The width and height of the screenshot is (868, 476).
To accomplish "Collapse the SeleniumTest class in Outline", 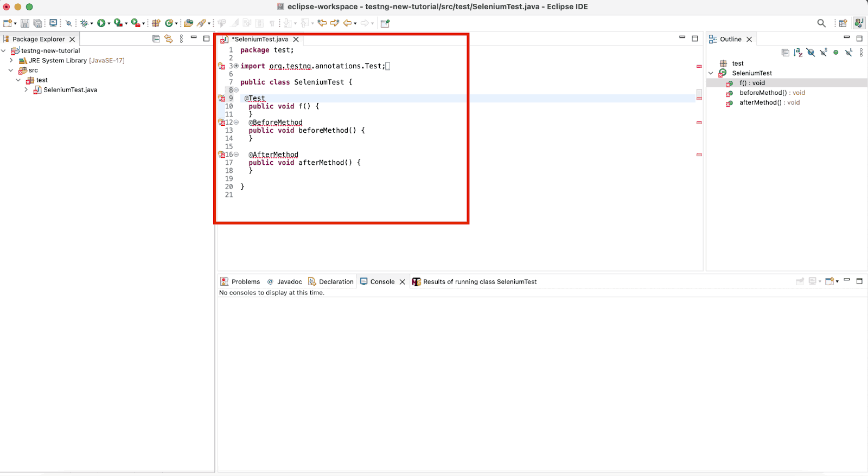I will point(711,73).
